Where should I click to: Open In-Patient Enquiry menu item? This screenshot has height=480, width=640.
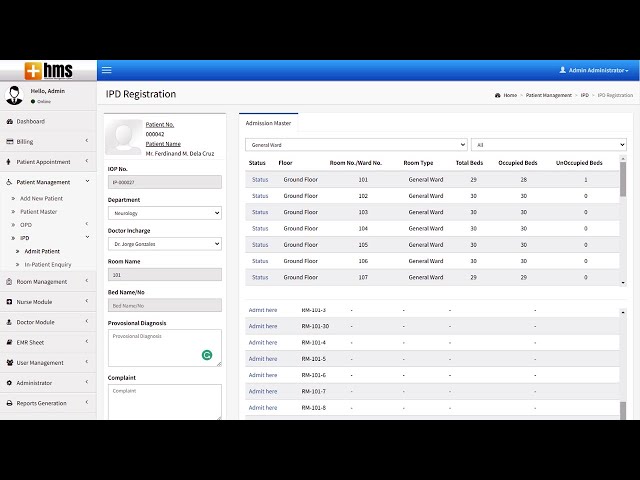[x=48, y=264]
